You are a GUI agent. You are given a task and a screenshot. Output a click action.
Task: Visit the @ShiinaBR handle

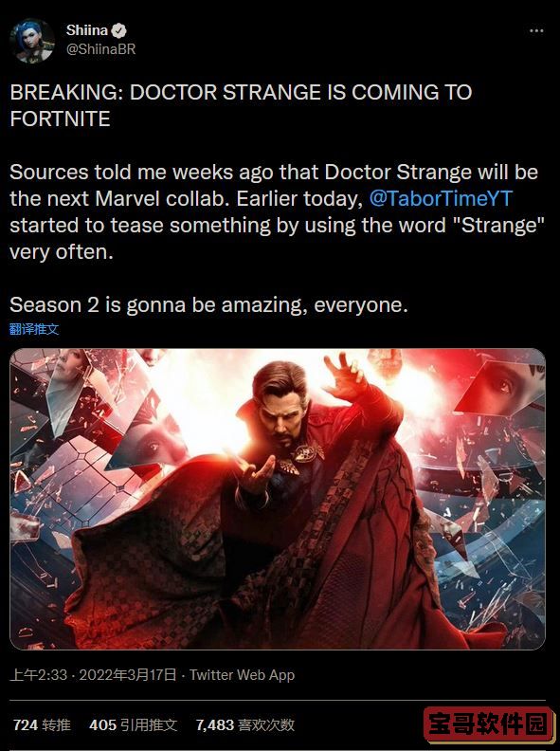point(100,49)
